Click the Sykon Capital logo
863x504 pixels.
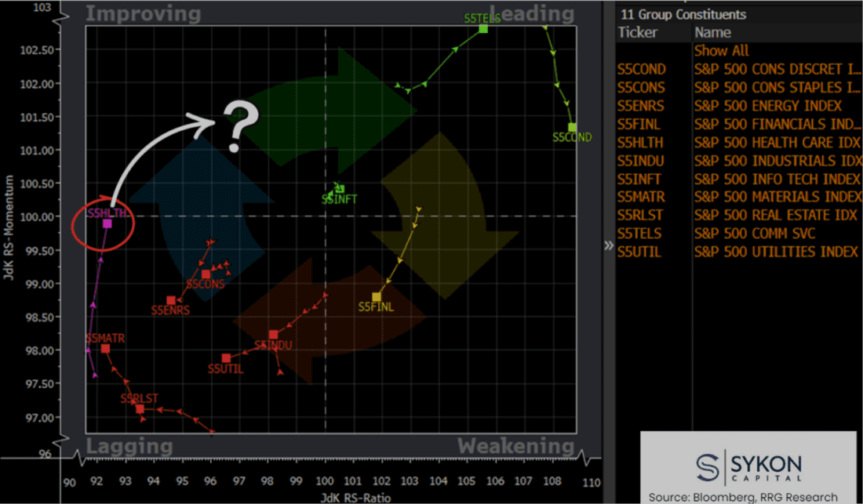[x=749, y=466]
